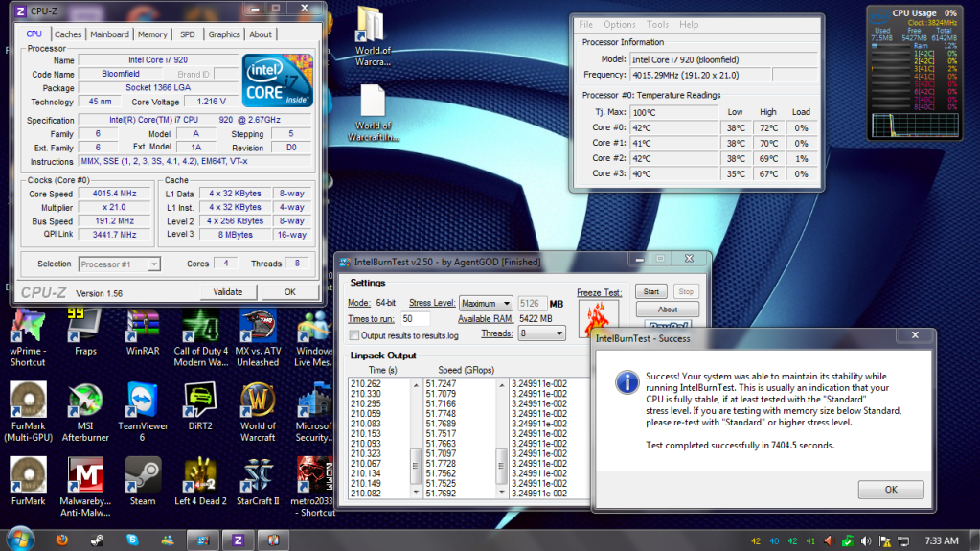Enable Output results to results.log checkbox

click(354, 335)
